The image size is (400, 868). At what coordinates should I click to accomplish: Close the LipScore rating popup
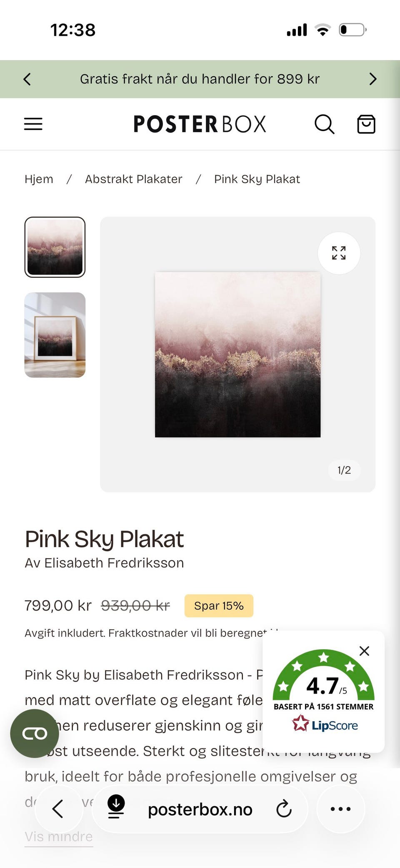[x=364, y=651]
